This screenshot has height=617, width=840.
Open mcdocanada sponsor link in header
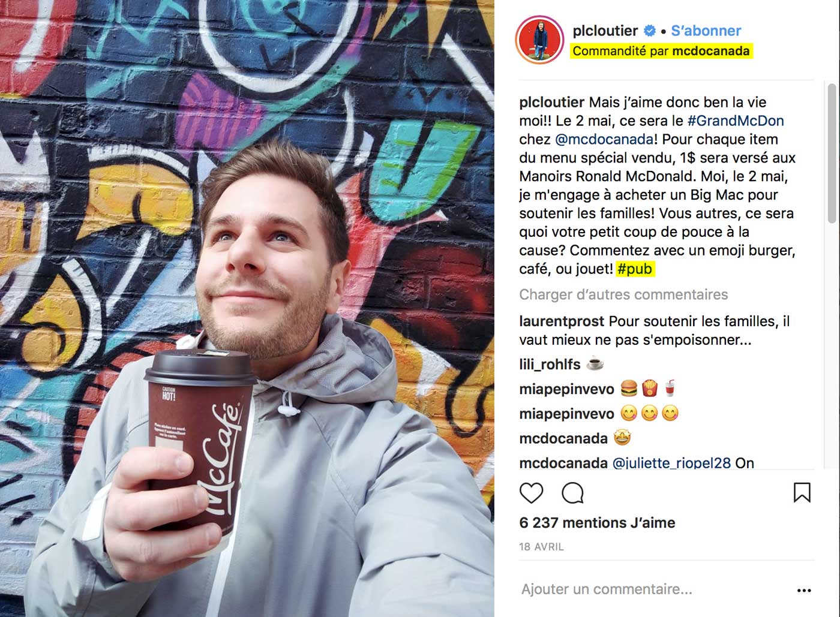710,52
